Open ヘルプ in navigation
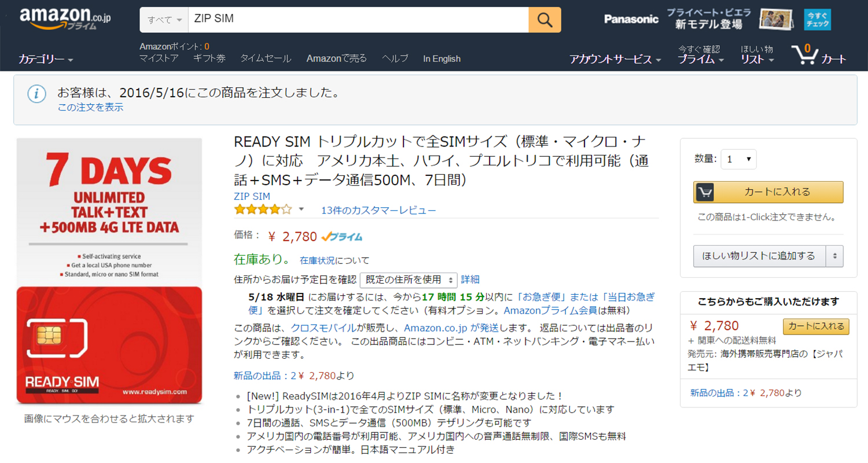Screen dimensions: 868x463 point(395,58)
